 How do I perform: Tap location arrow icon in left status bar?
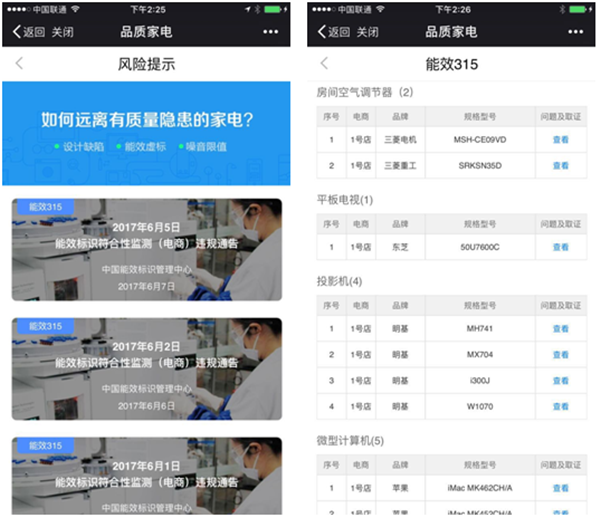(248, 10)
